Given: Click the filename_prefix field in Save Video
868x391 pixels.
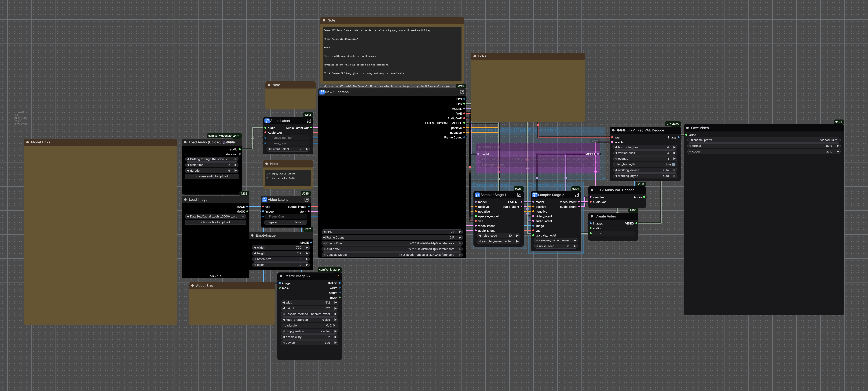Looking at the screenshot, I should coord(764,140).
